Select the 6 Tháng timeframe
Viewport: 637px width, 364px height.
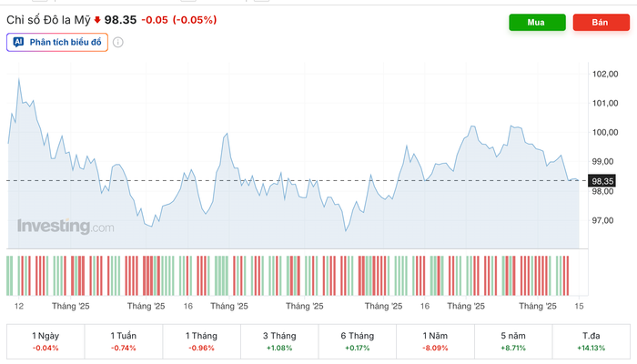[x=358, y=341]
